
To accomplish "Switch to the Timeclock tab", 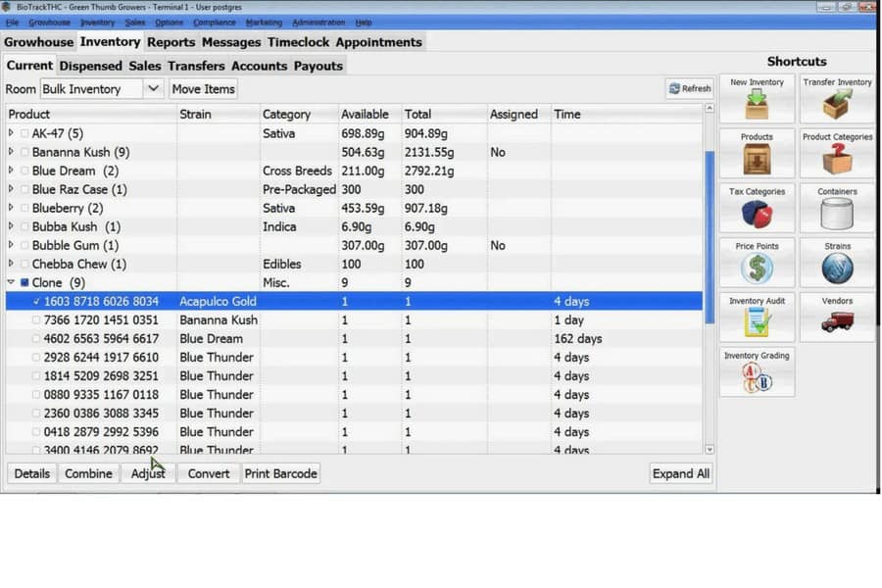I will tap(298, 42).
